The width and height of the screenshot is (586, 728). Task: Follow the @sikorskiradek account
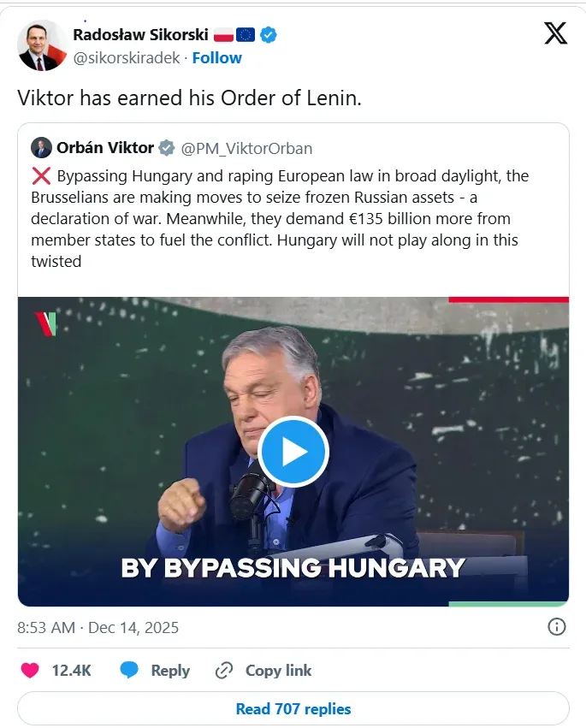216,58
